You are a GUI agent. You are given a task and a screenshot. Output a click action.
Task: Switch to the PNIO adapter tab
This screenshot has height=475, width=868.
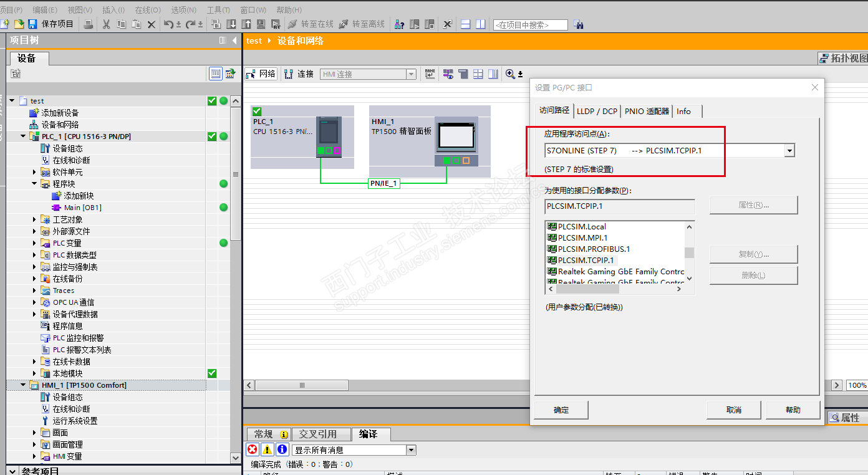coord(647,111)
